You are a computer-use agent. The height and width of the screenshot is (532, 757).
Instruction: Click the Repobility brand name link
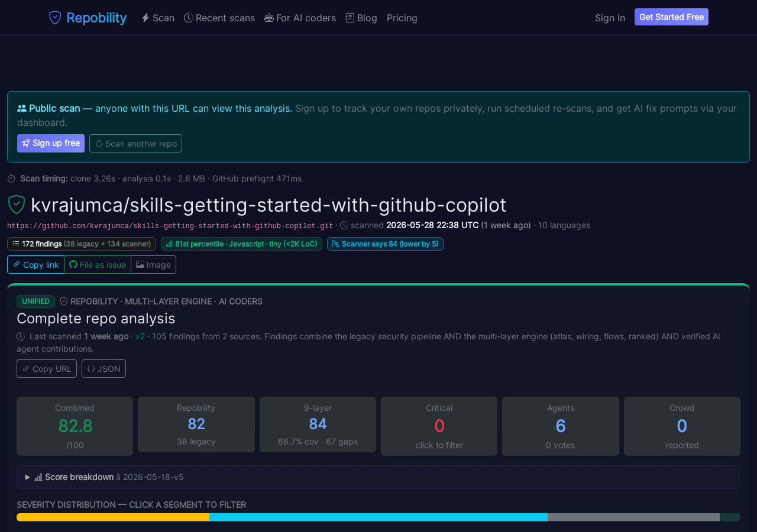[96, 18]
